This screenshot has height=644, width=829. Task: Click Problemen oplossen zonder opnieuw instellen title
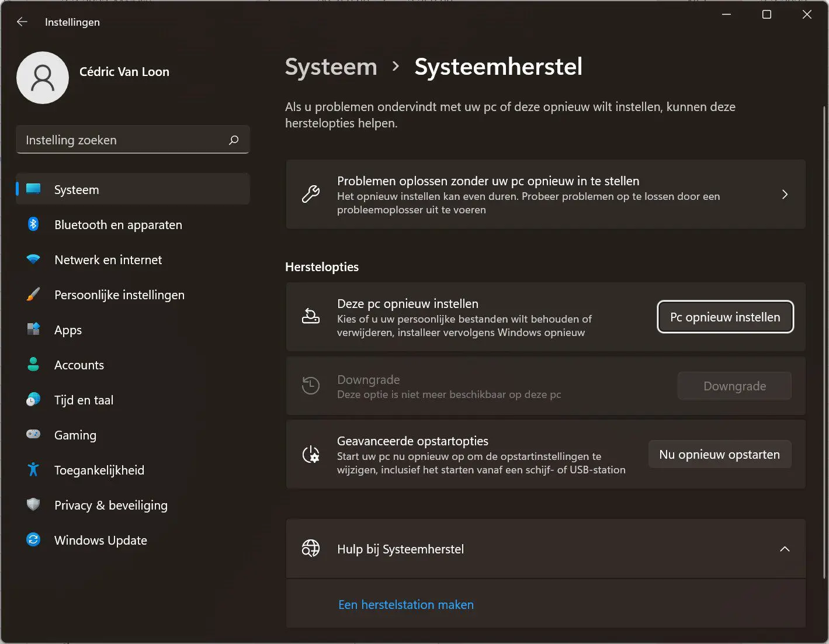(x=488, y=181)
